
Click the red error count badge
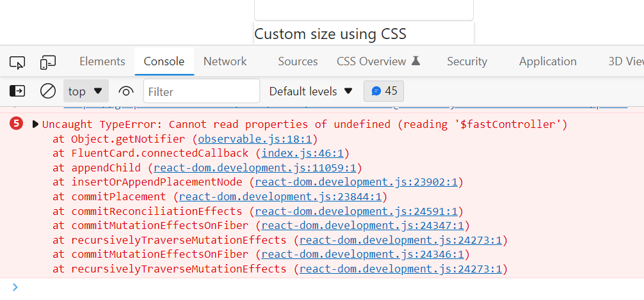[x=17, y=124]
